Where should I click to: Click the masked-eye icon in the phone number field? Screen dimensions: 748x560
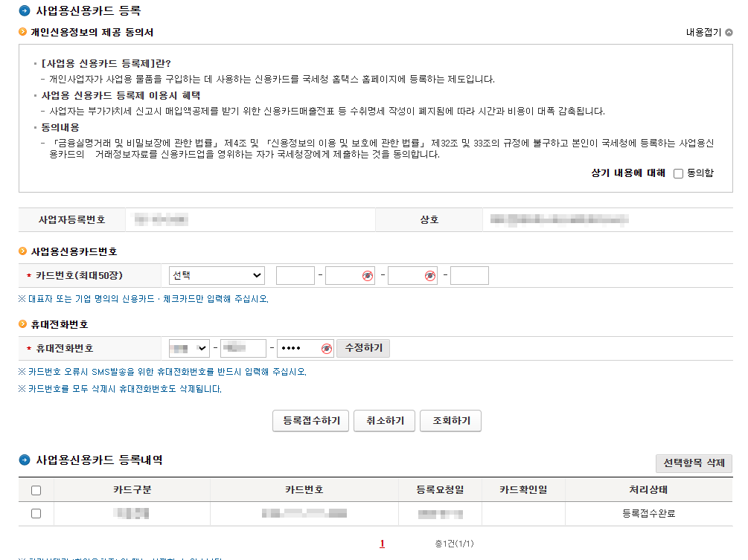[x=328, y=347]
